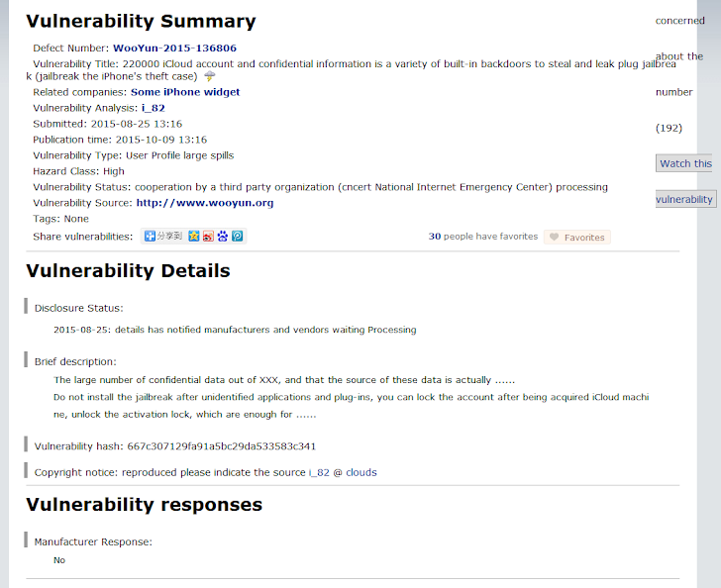Image resolution: width=721 pixels, height=588 pixels.
Task: Click the Vulnerability Details heading
Action: (129, 271)
